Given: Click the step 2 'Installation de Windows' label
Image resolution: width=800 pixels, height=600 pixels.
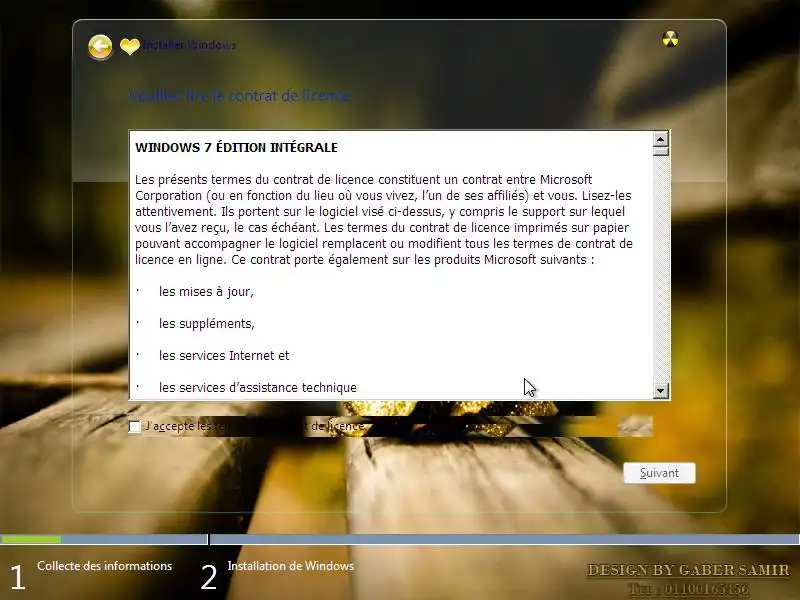Looking at the screenshot, I should point(291,566).
